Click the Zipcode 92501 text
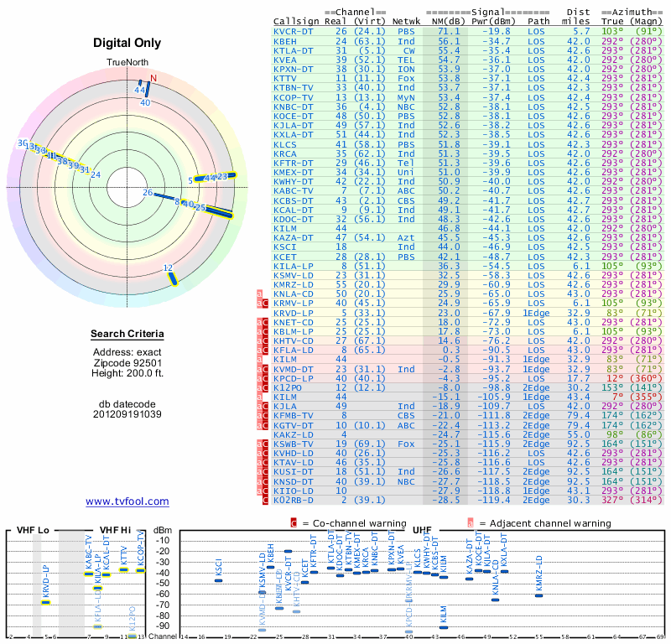This screenshot has height=644, width=671. (x=128, y=363)
